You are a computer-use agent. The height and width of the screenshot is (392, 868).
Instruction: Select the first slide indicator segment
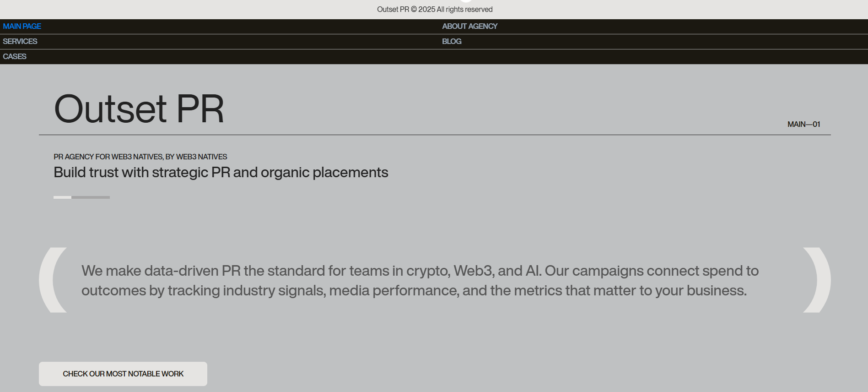pyautogui.click(x=62, y=197)
